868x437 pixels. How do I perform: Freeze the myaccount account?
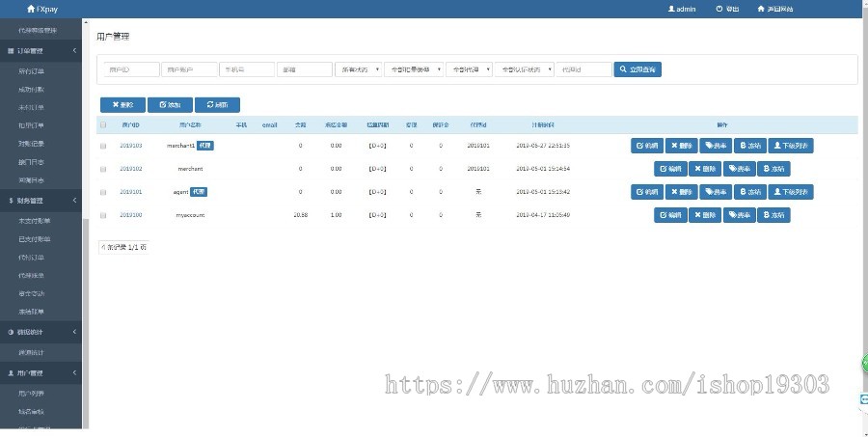click(773, 215)
